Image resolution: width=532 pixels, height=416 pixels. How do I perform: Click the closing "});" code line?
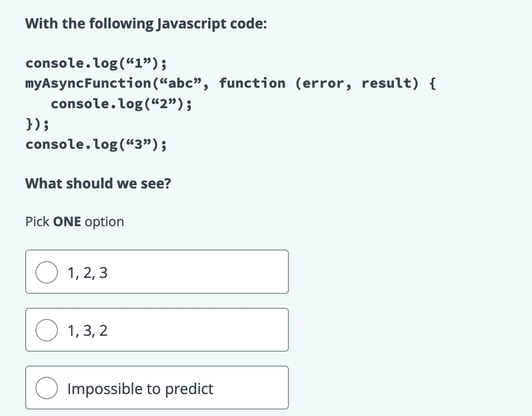pos(38,125)
